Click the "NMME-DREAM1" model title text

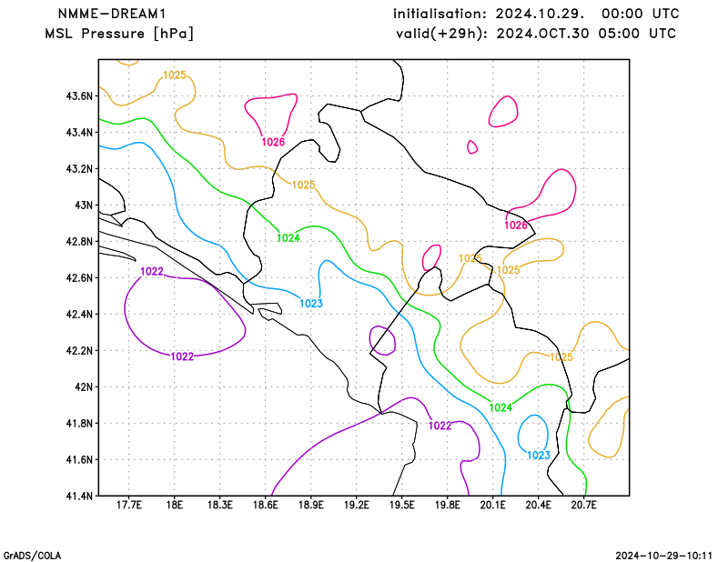[112, 14]
